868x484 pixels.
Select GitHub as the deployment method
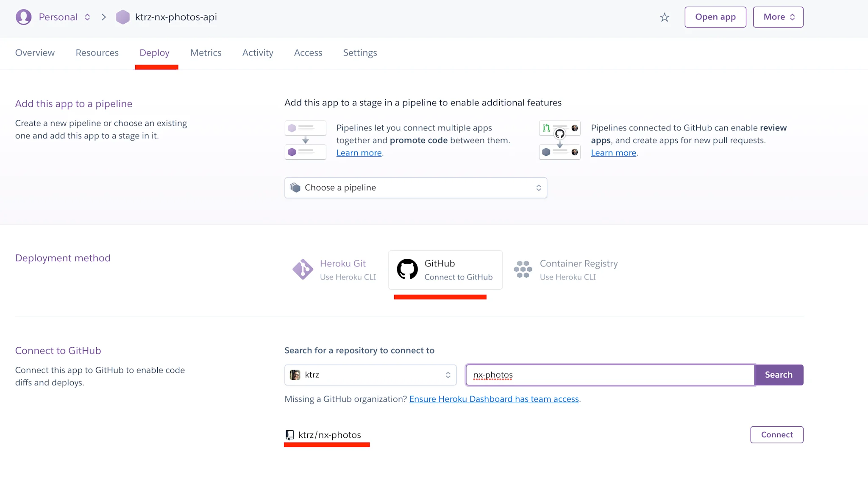(445, 270)
